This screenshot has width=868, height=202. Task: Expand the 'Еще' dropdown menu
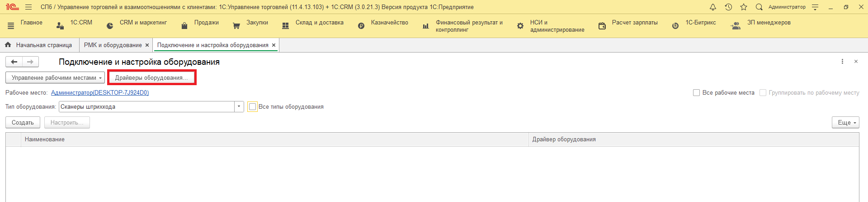tap(845, 123)
